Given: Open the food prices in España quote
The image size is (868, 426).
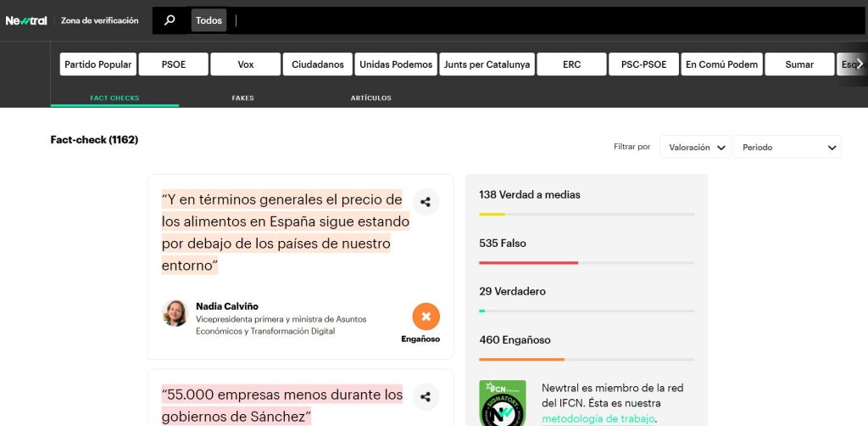Looking at the screenshot, I should tap(285, 233).
